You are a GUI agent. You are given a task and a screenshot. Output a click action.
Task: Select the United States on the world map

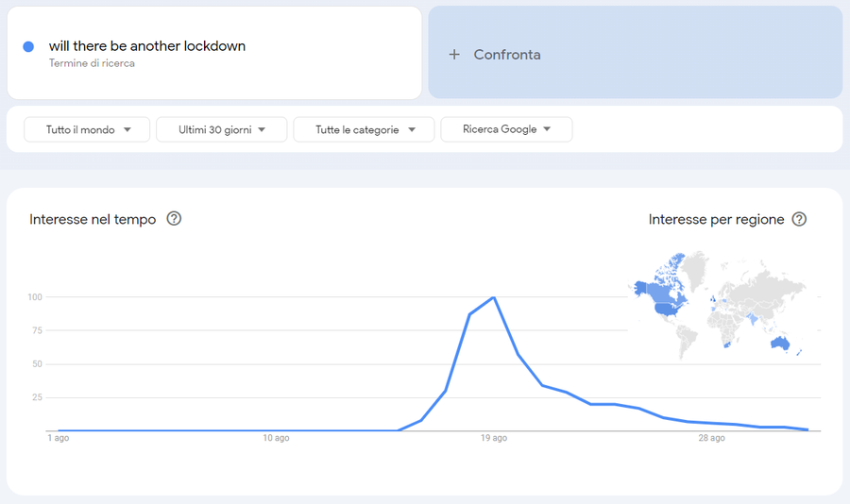point(671,310)
